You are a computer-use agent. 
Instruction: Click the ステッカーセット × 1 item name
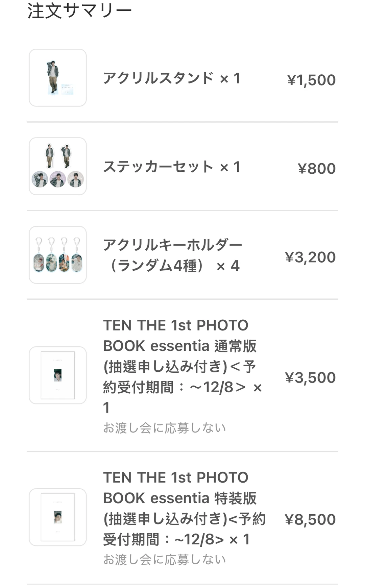172,167
